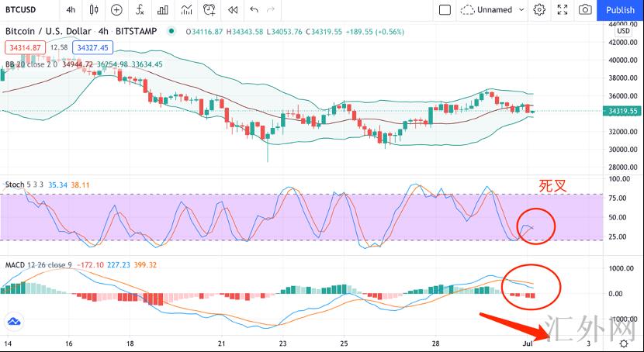Click the MACD signal value 399.32
Screen dimensions: 644x352
(x=145, y=265)
